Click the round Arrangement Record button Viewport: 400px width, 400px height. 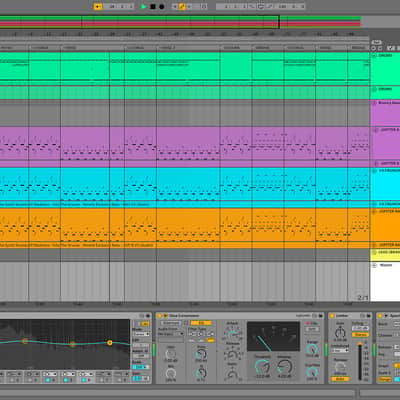click(162, 6)
